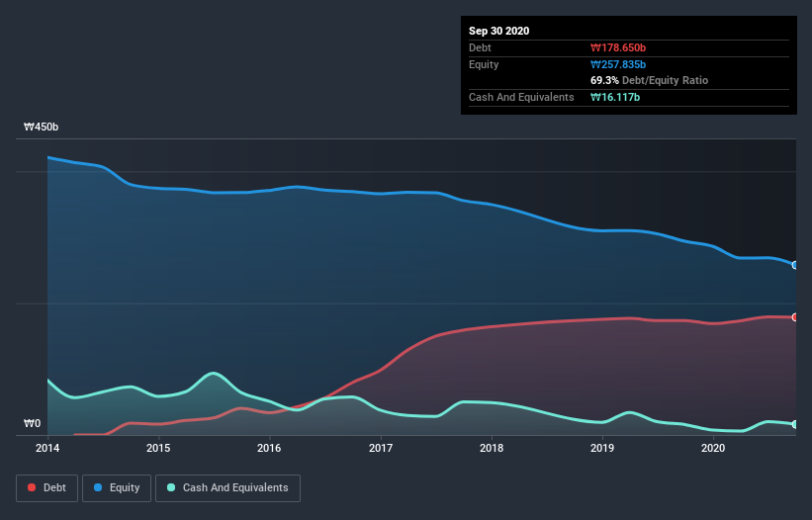Click the 2014 x-axis label
812x520 pixels.
pyautogui.click(x=47, y=448)
